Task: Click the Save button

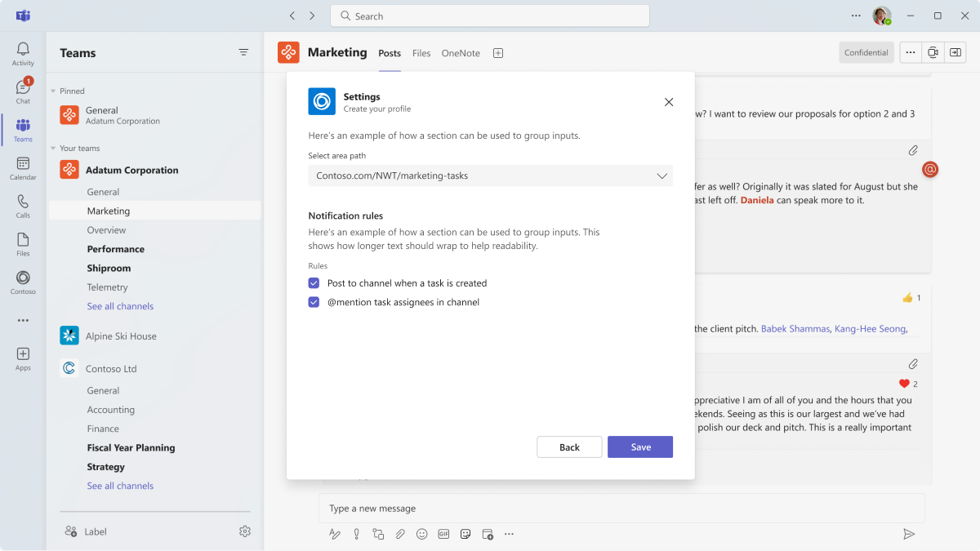Action: click(640, 447)
